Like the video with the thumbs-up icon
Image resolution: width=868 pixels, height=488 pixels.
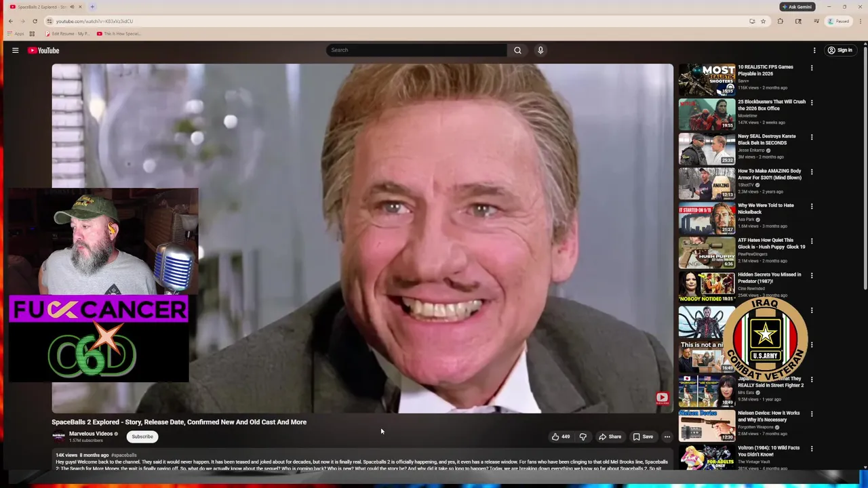coord(555,436)
